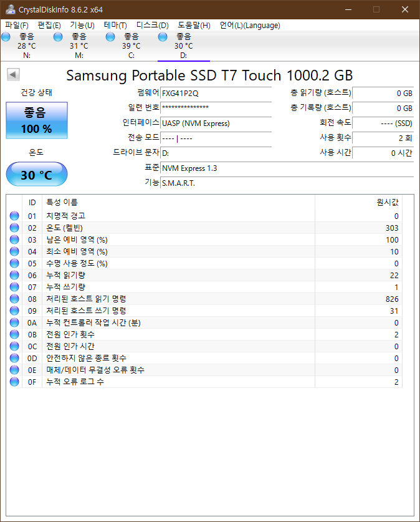Viewport: 420px width, 522px height.
Task: Go to previous disk with left arrow
Action: point(13,74)
